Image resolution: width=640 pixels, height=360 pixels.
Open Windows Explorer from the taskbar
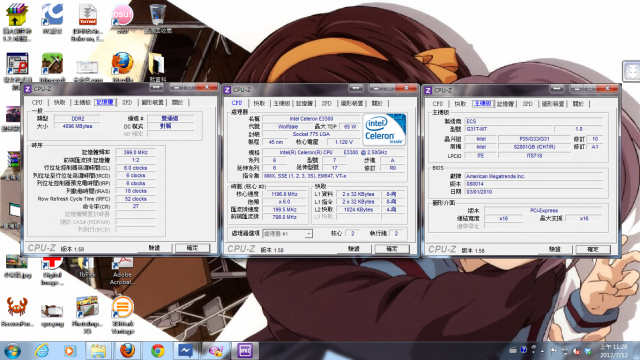(x=98, y=351)
